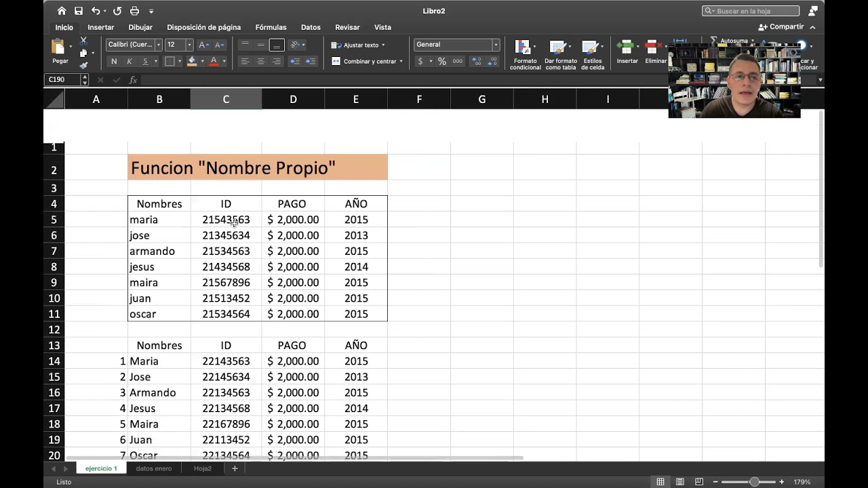Apply percent style format
Image resolution: width=868 pixels, height=488 pixels.
click(441, 61)
